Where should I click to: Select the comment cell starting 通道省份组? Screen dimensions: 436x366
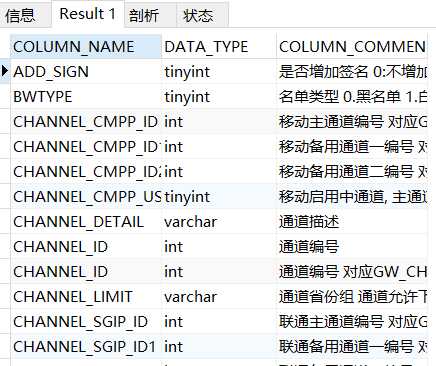[352, 297]
